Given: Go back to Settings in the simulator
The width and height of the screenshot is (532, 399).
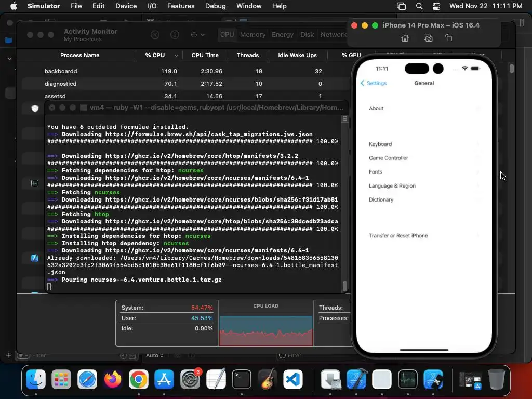Looking at the screenshot, I should point(374,83).
